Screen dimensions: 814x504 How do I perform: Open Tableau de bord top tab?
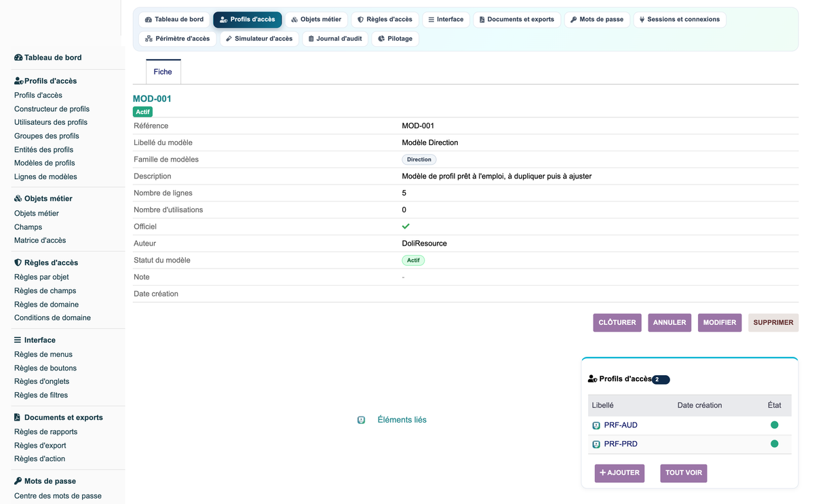pyautogui.click(x=174, y=20)
